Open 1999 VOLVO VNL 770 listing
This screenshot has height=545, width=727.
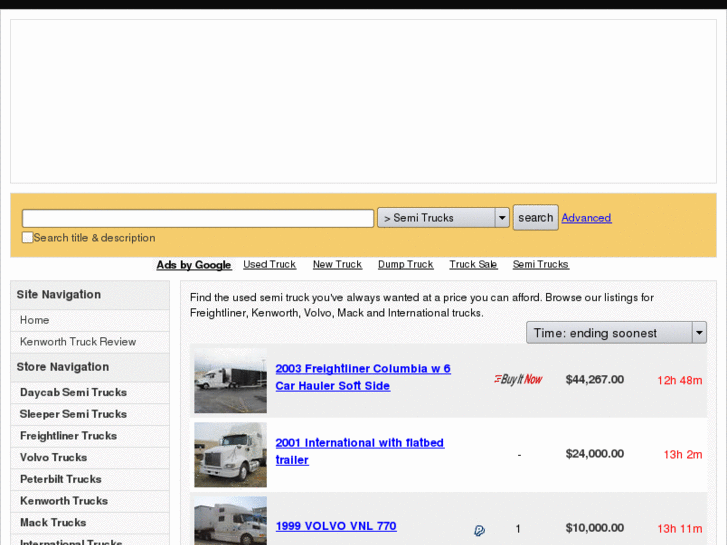click(336, 526)
